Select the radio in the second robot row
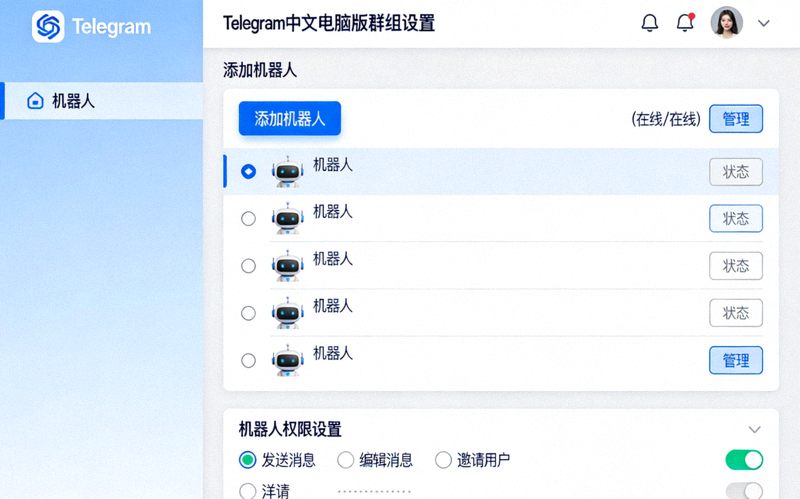The width and height of the screenshot is (800, 499). (x=248, y=218)
